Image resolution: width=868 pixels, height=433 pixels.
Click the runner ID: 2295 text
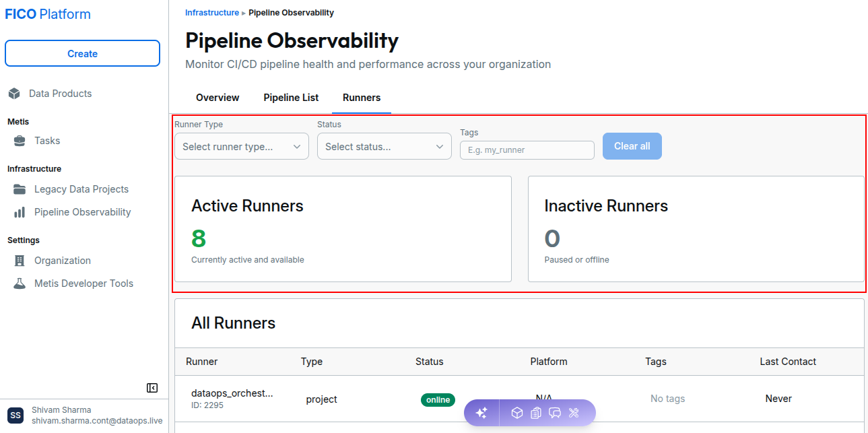pyautogui.click(x=207, y=405)
